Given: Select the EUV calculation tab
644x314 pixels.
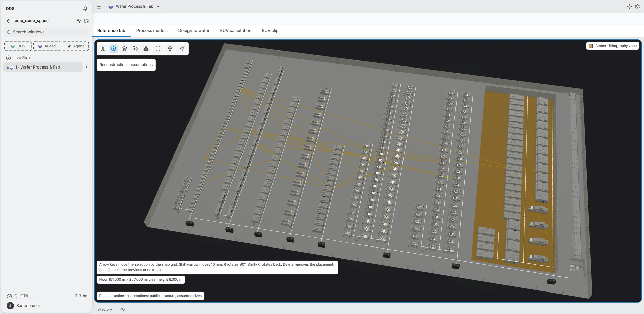Looking at the screenshot, I should [x=236, y=31].
